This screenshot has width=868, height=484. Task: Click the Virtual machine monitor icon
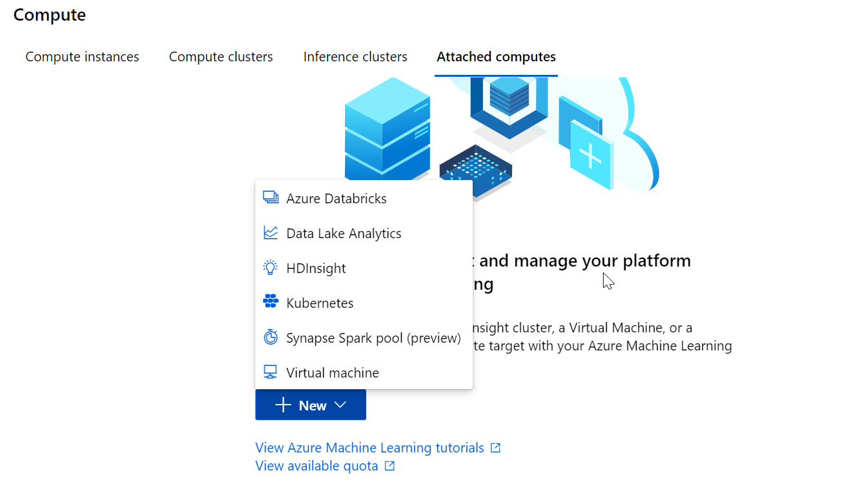click(x=271, y=372)
